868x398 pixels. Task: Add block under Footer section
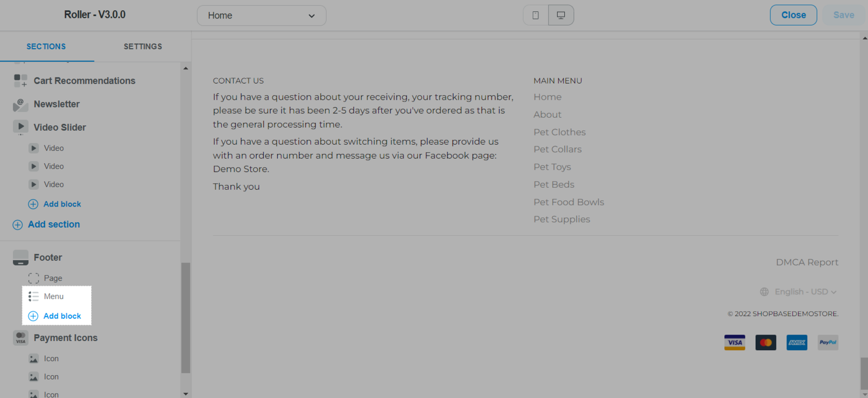click(x=62, y=316)
